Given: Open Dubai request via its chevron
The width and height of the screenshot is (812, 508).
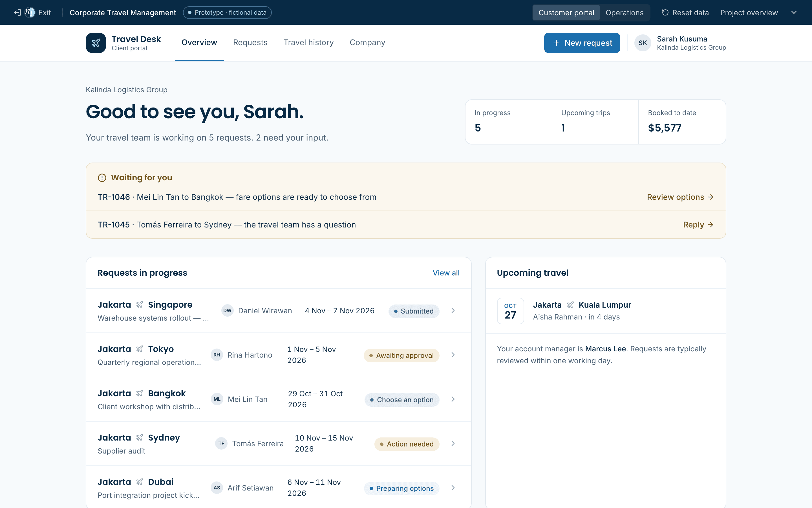Looking at the screenshot, I should tap(453, 488).
